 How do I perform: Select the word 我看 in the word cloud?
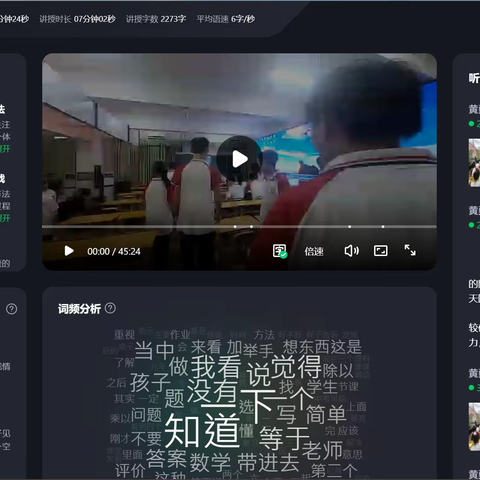click(x=216, y=367)
